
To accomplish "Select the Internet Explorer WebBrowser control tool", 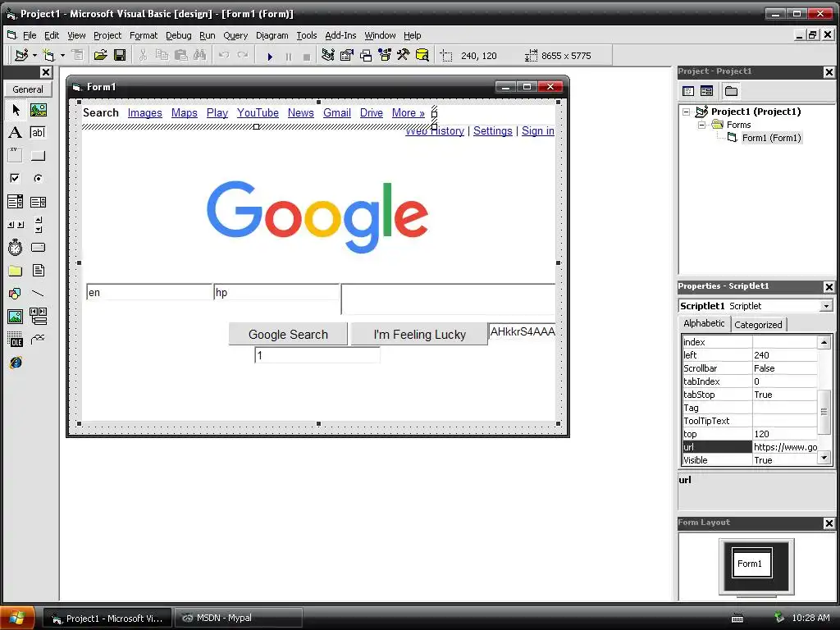I will [16, 363].
